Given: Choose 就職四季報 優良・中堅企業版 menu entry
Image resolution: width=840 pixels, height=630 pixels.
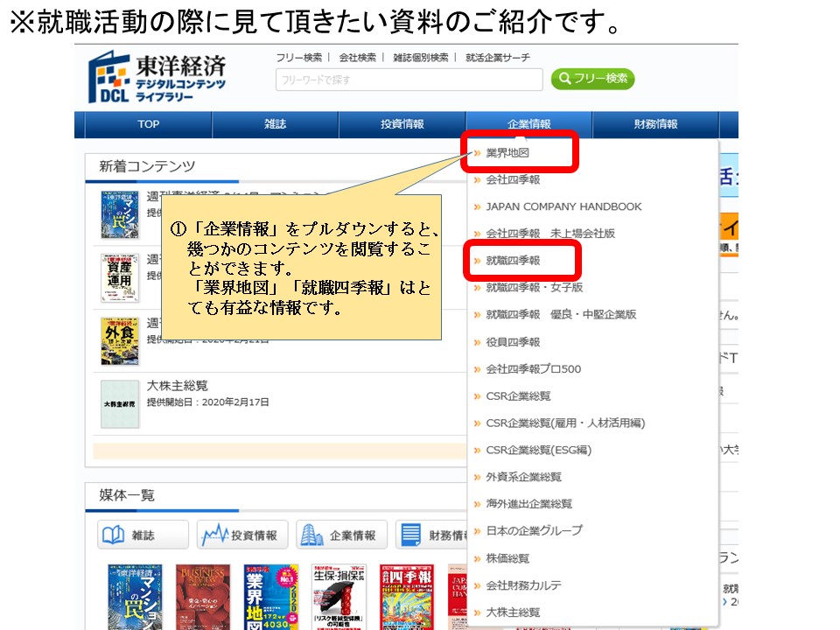Looking at the screenshot, I should click(560, 314).
